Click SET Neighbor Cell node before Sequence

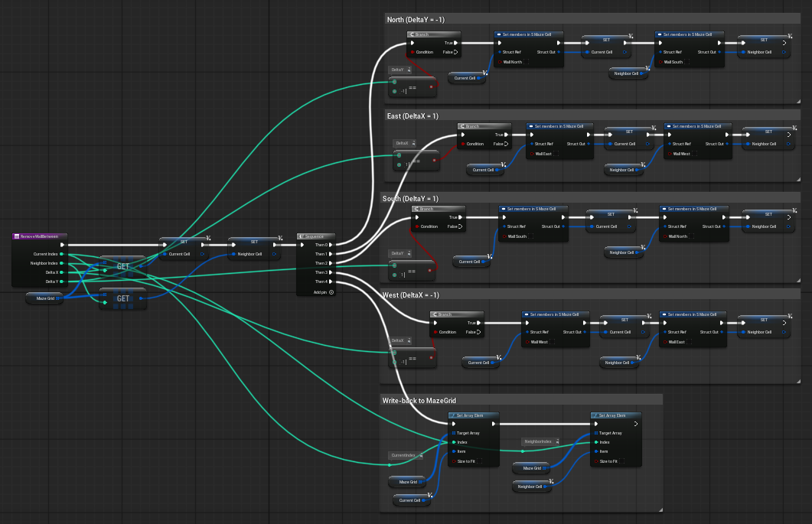coord(254,248)
